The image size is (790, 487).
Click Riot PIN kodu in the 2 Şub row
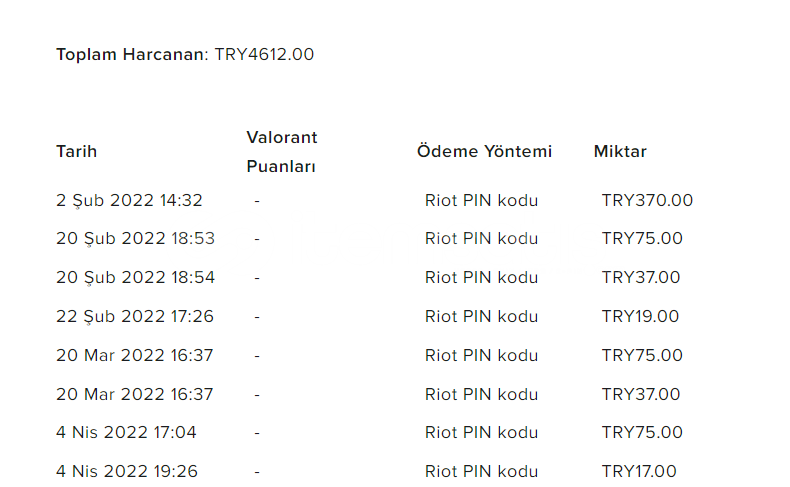[482, 200]
